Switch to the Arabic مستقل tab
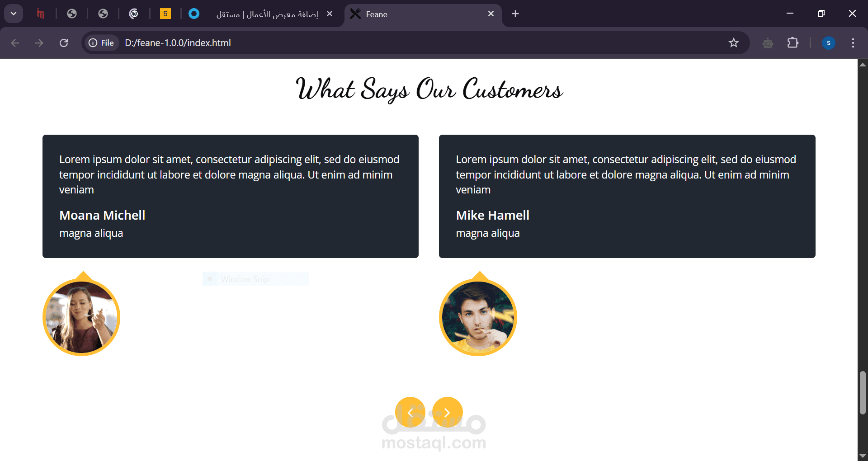 pyautogui.click(x=267, y=14)
